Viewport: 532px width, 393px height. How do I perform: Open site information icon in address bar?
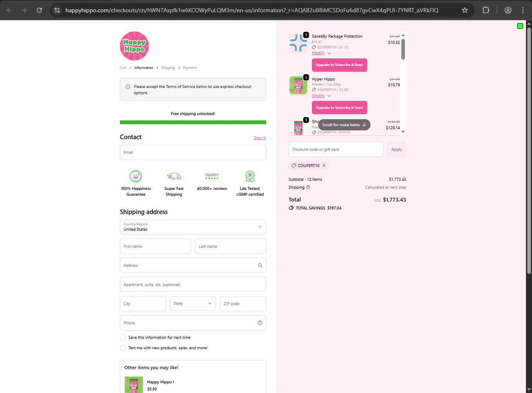(57, 10)
